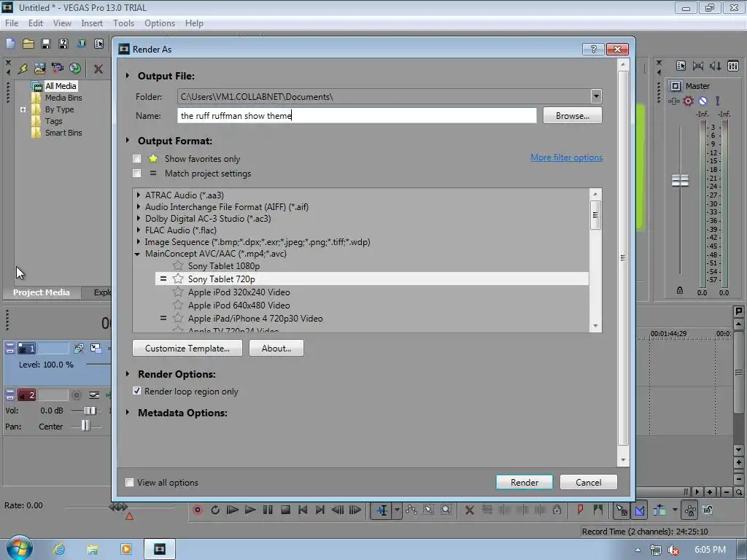Screen dimensions: 747x560
Task: Click the Capture Video camera icon
Action: tap(57, 69)
